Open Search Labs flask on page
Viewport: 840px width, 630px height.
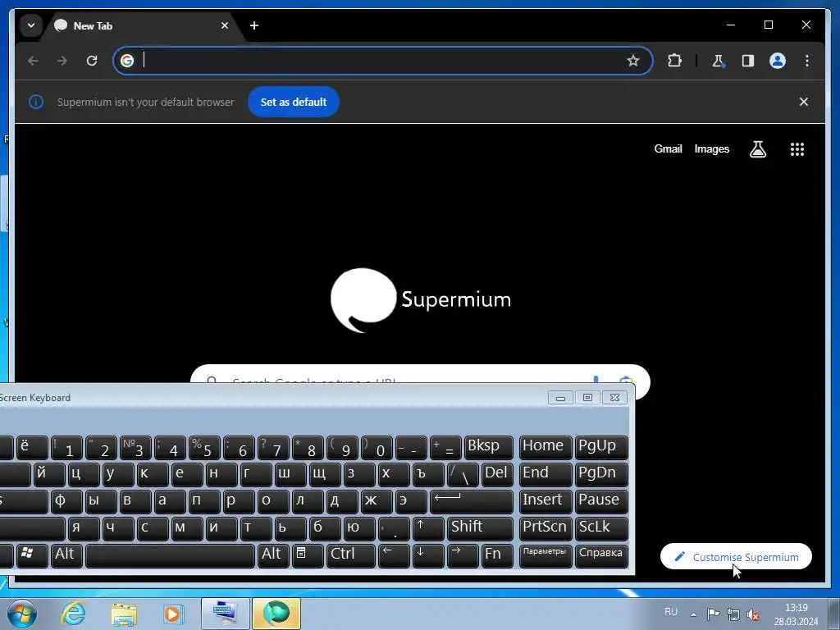(x=757, y=149)
